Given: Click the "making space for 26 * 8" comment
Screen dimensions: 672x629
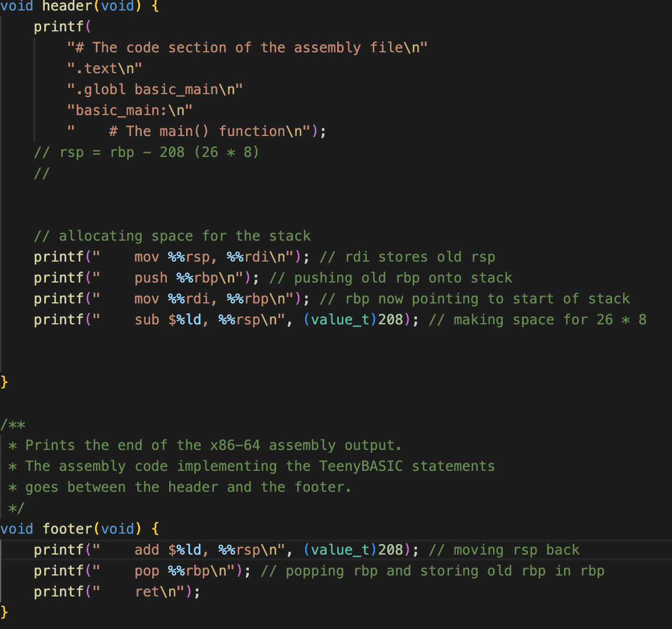Looking at the screenshot, I should coord(538,320).
